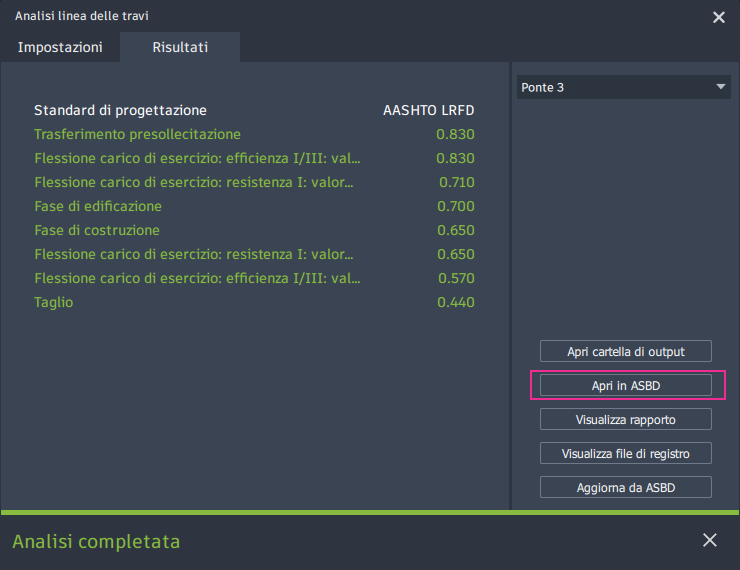Select Trasferimento presollecitazione result row
The height and width of the screenshot is (570, 740).
137,134
